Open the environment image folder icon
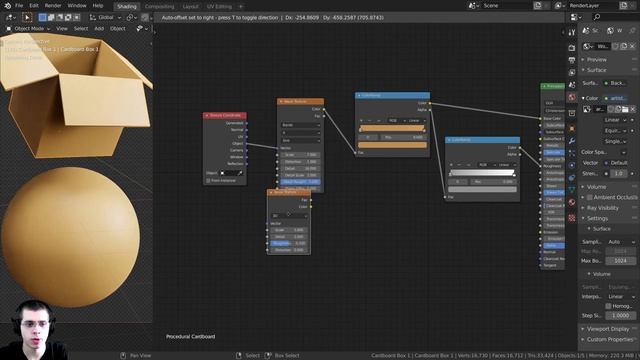 coord(625,109)
